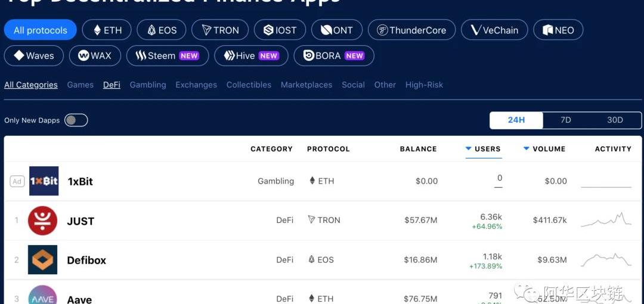Select the All protocols button
Screen dimensions: 644x304
click(x=41, y=30)
